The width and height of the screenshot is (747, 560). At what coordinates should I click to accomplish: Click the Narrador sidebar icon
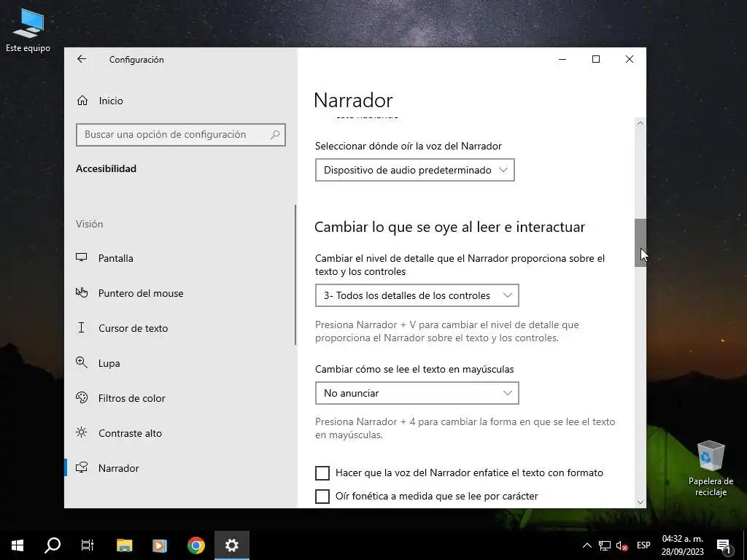pos(82,467)
